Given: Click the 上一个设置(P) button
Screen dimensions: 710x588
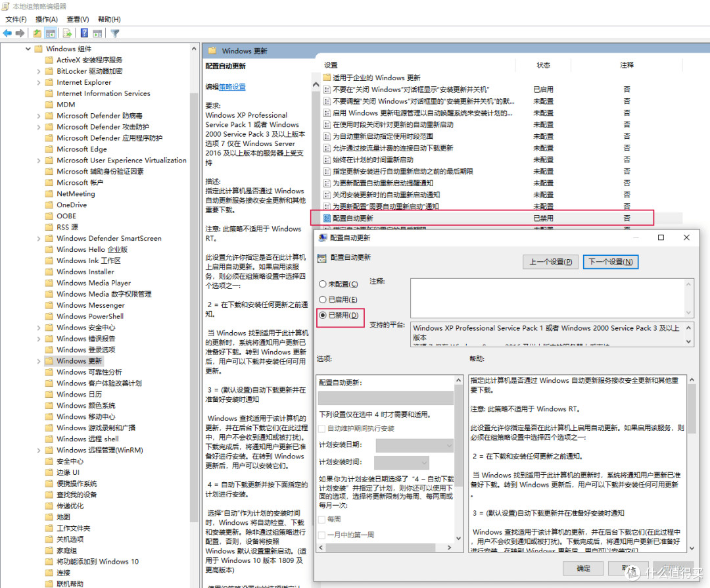Looking at the screenshot, I should click(551, 262).
